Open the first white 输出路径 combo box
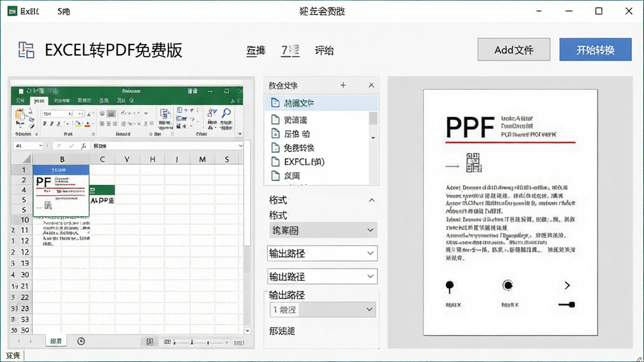Viewport: 644px width, 362px height. click(x=323, y=253)
